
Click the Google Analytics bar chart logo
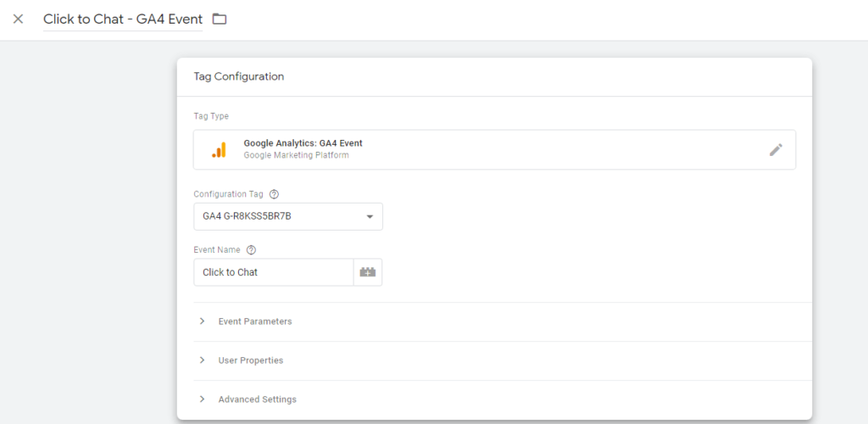(x=219, y=150)
